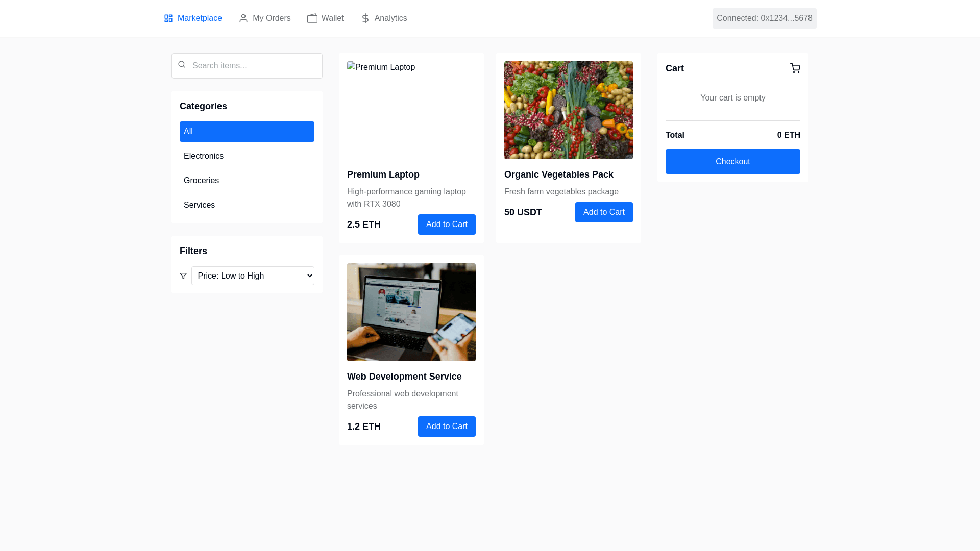
Task: Click the connected wallet address badge
Action: click(x=765, y=18)
